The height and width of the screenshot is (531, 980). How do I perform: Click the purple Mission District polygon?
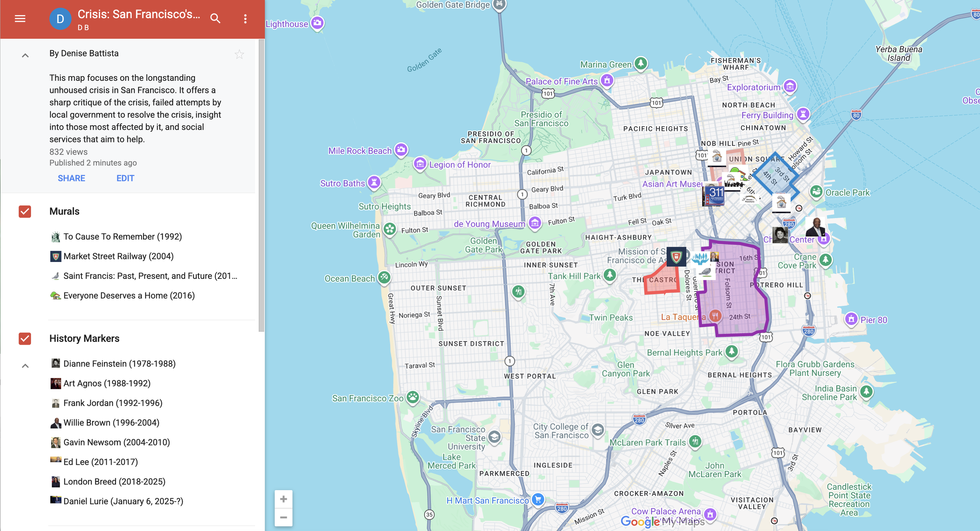tap(741, 298)
